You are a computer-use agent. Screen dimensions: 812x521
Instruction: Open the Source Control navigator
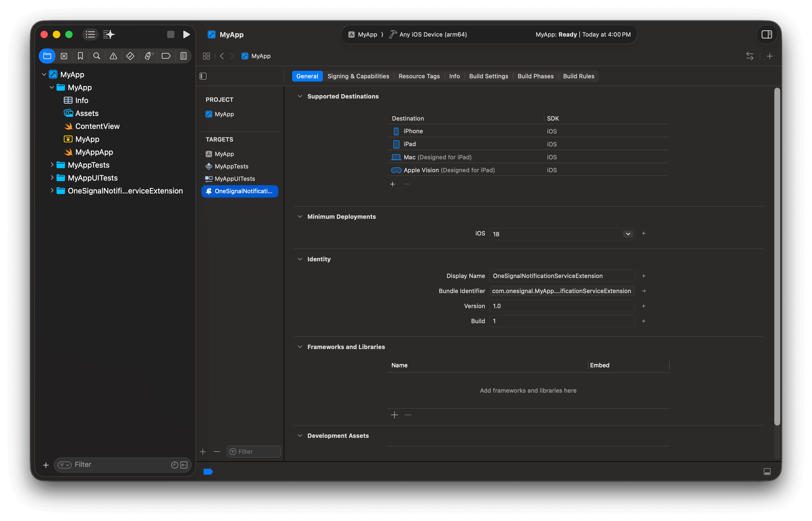[x=64, y=56]
